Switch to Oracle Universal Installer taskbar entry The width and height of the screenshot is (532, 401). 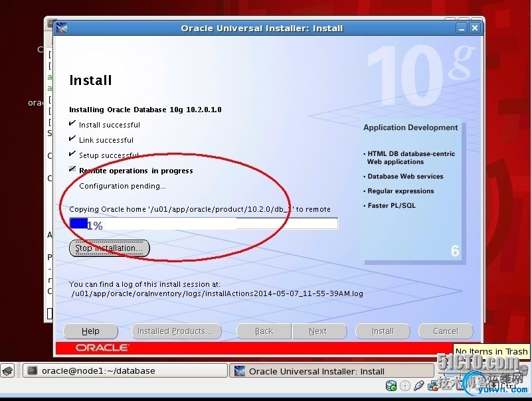click(x=332, y=371)
